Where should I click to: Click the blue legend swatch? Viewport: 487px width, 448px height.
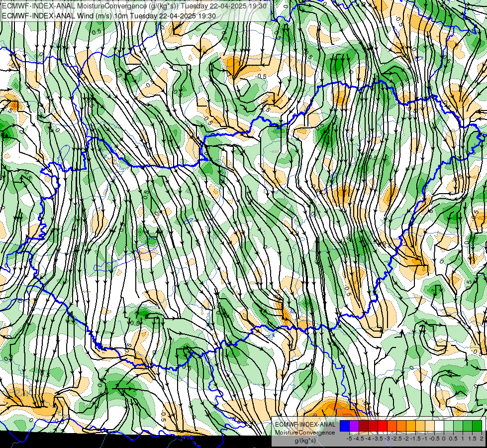[x=345, y=426]
